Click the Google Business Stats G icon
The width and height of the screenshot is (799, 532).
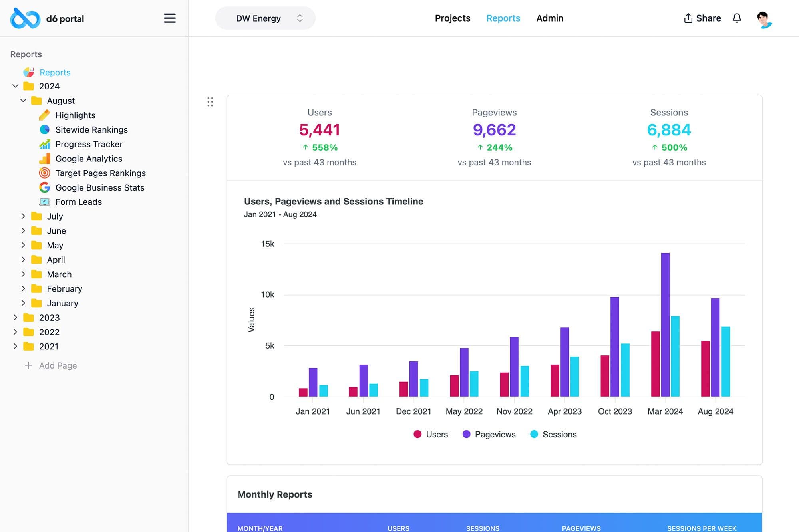tap(44, 187)
